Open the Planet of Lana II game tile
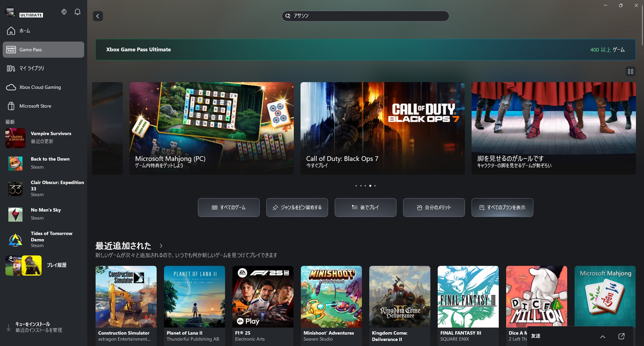 coord(195,305)
